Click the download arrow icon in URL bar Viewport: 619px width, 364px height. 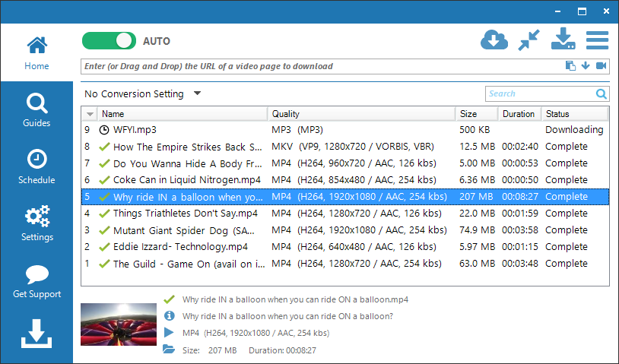pos(586,65)
